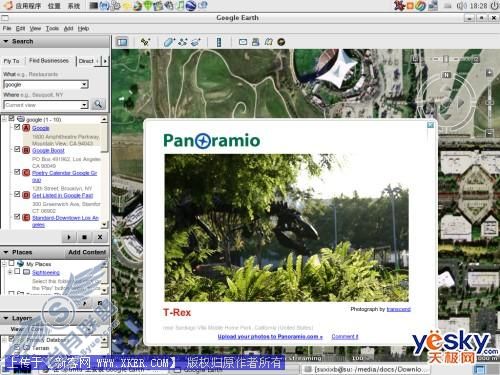Click the Comment it link
Image resolution: width=500 pixels, height=375 pixels.
coord(345,337)
